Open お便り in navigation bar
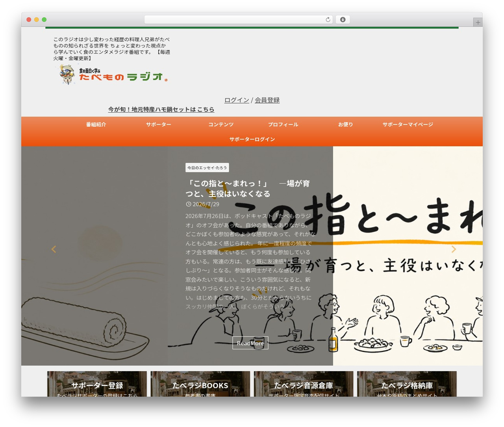The height and width of the screenshot is (427, 504). [345, 124]
